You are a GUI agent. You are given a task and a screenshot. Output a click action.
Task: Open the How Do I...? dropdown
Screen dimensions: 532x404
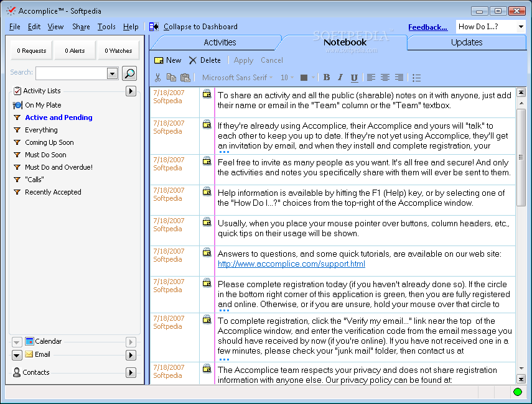click(521, 27)
